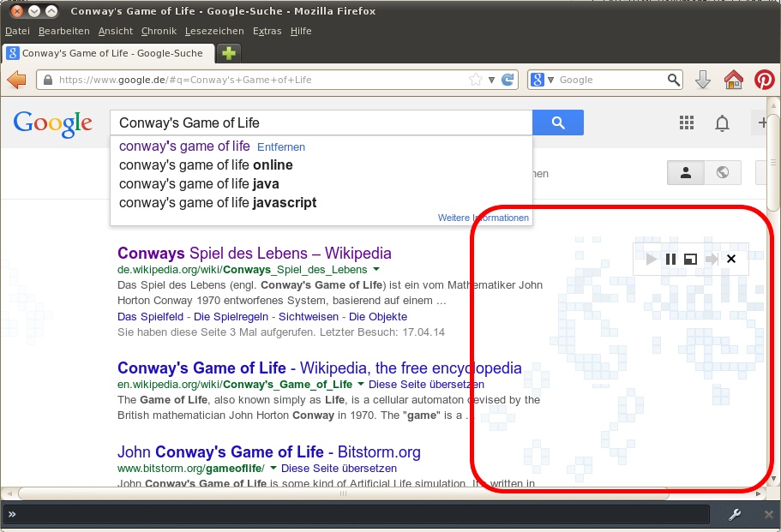
Task: Open the URL bar history dropdown arrow
Action: point(491,81)
